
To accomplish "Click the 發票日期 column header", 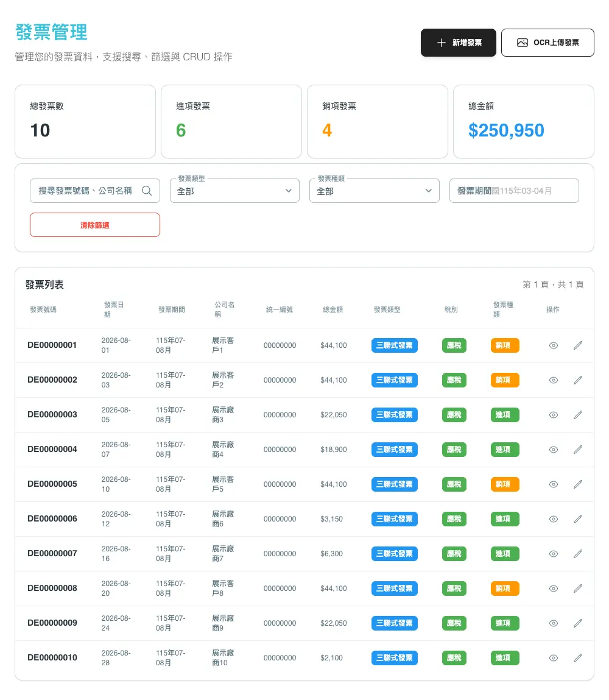I will [114, 309].
